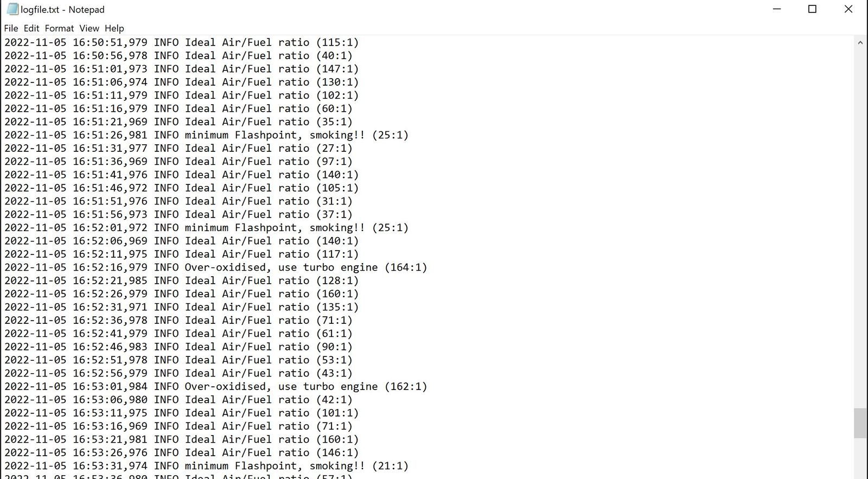
Task: Open the File menu
Action: click(10, 28)
